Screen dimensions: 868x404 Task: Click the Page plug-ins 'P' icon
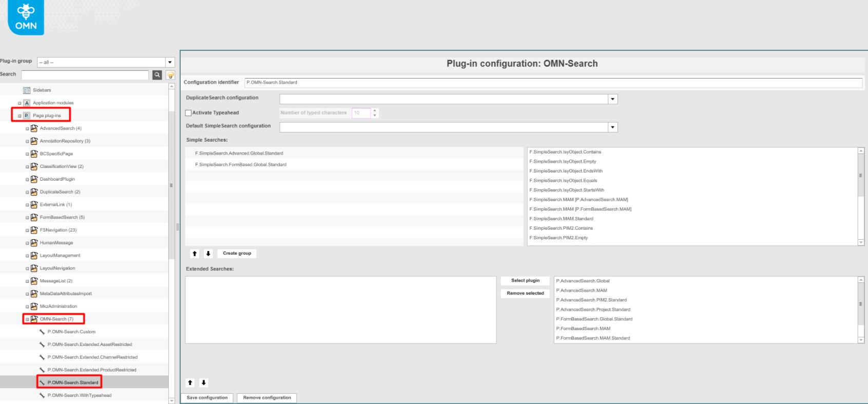(x=27, y=116)
